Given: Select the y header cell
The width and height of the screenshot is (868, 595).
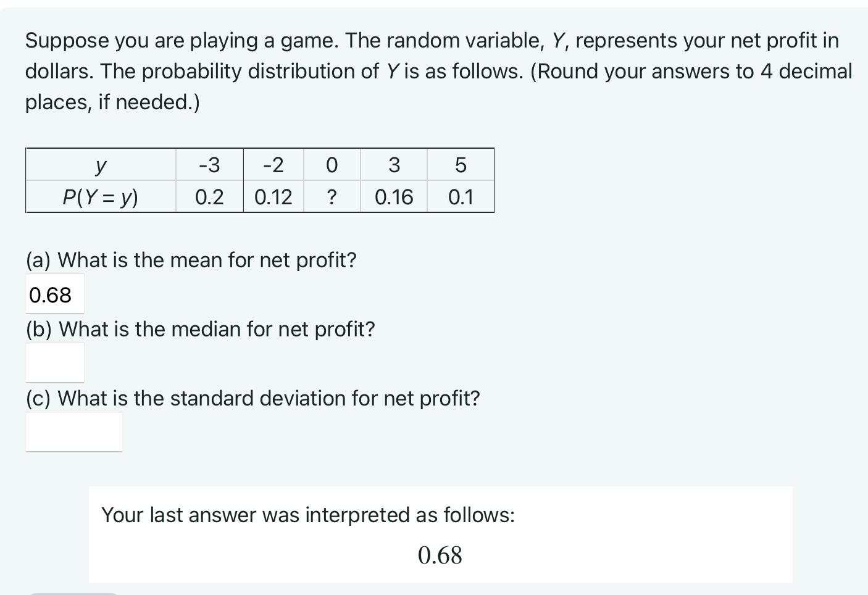Looking at the screenshot, I should [100, 164].
